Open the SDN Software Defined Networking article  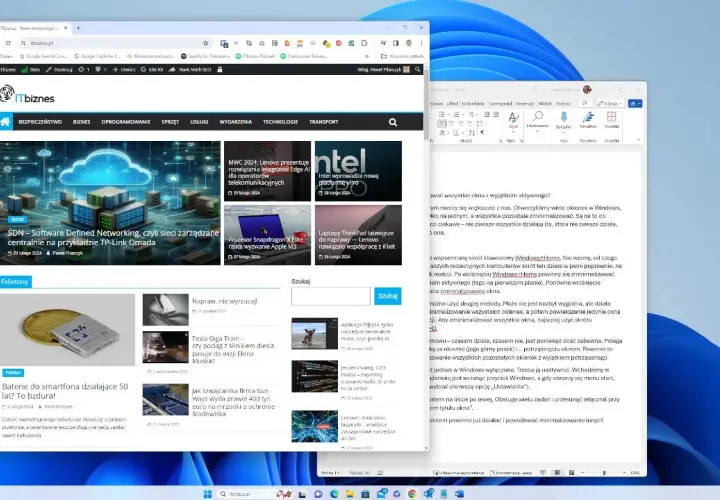point(113,238)
